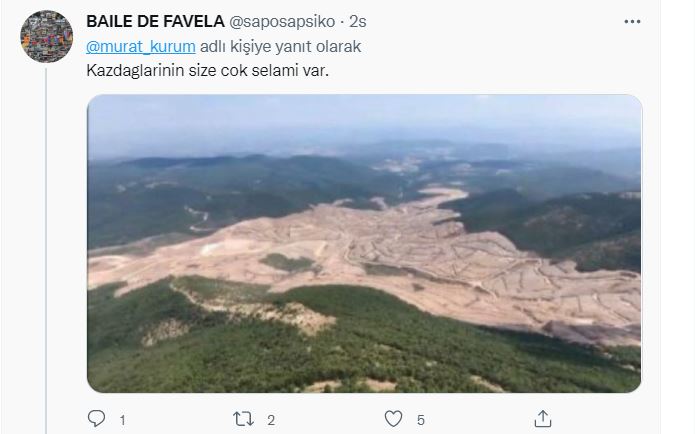Open the deforested mountain aerial photo
Viewport: 695px width, 434px height.
coord(364,243)
